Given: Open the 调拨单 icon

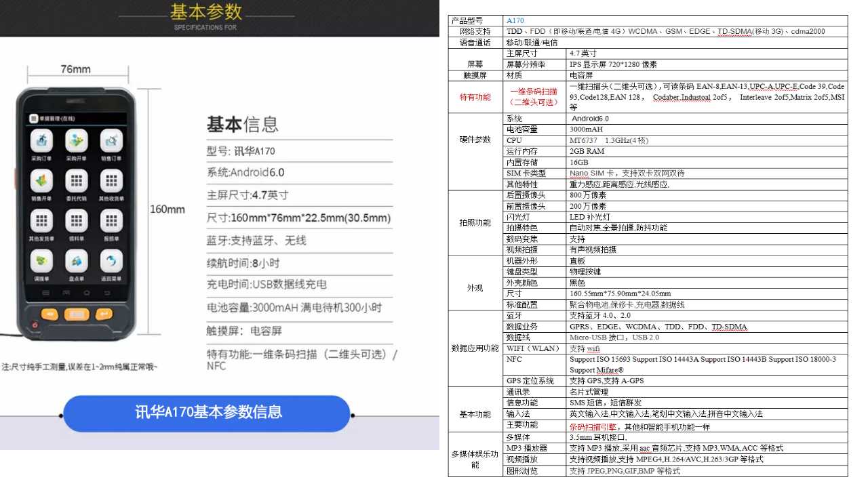Looking at the screenshot, I should point(41,261).
